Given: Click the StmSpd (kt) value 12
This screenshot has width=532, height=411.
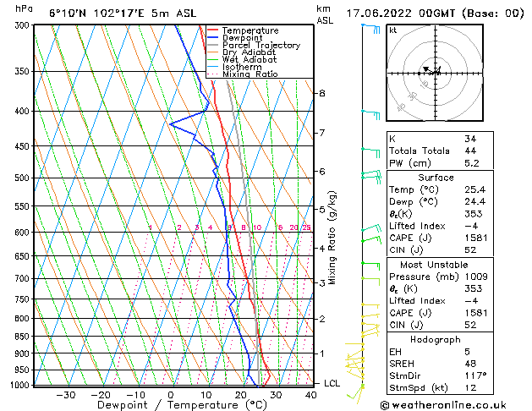Looking at the screenshot, I should click(470, 388).
